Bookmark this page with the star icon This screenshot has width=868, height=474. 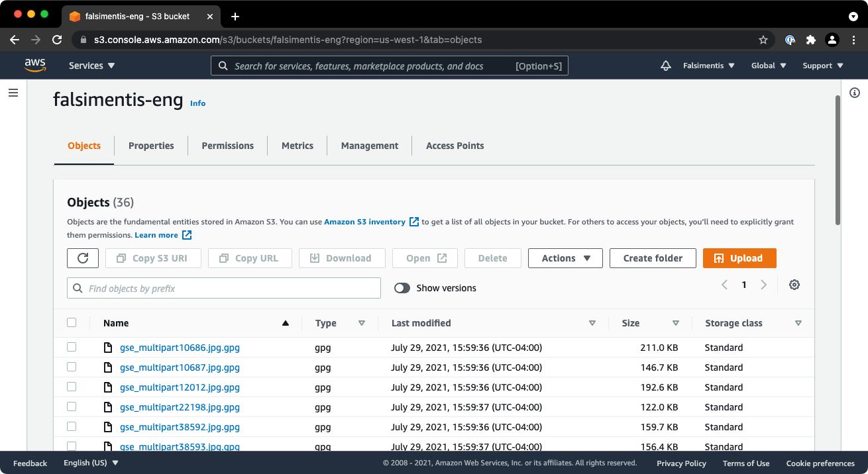click(x=763, y=40)
